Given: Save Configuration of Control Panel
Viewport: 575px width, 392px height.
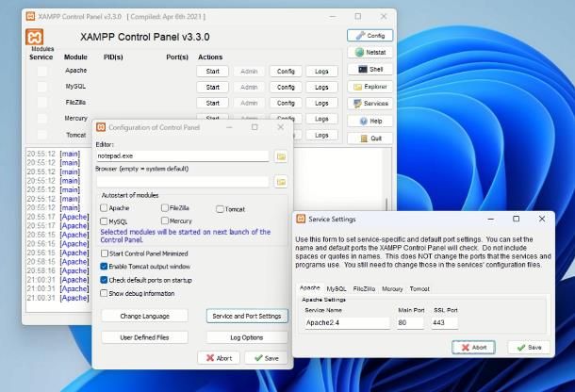Looking at the screenshot, I should click(x=267, y=358).
